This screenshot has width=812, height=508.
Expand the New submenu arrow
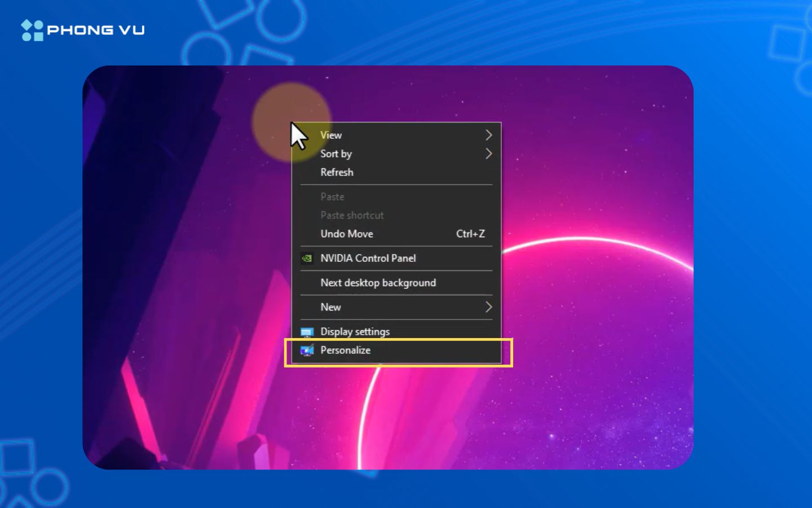pyautogui.click(x=488, y=307)
